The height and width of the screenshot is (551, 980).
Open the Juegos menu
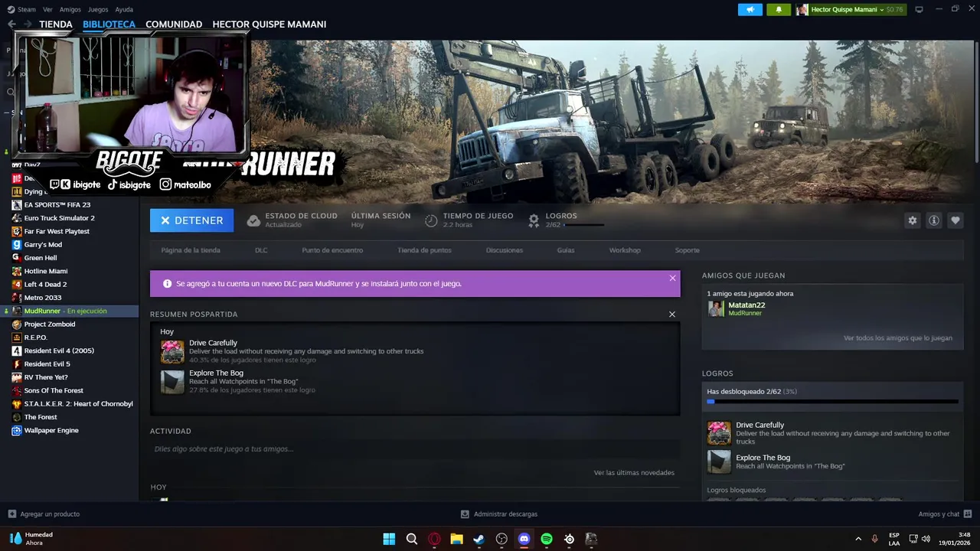point(98,9)
